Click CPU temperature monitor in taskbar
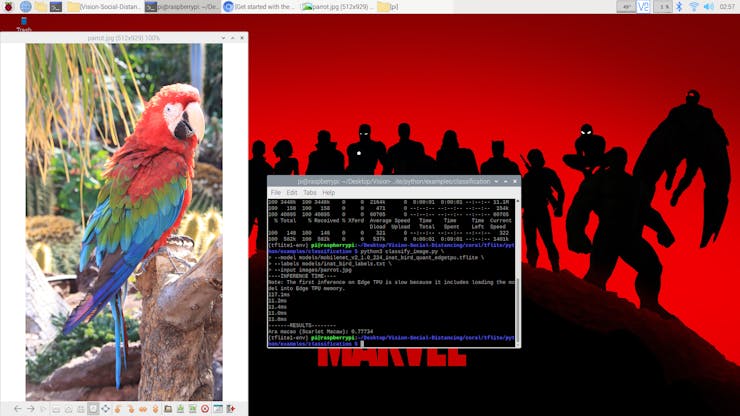The width and height of the screenshot is (740, 416). coord(626,7)
